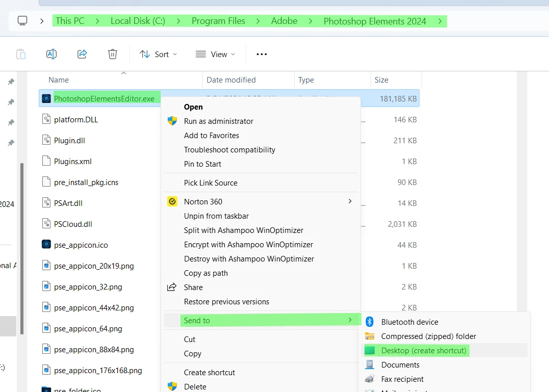Expand chevron after Program Files breadcrumb

tap(258, 21)
